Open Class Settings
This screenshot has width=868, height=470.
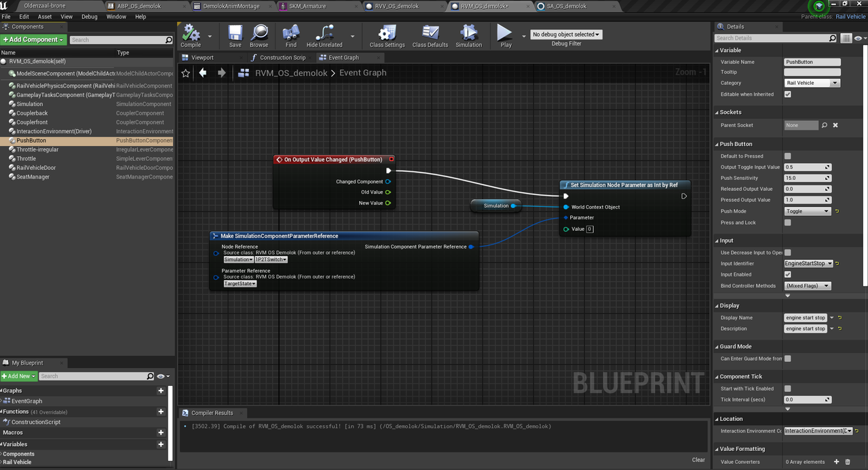pyautogui.click(x=387, y=34)
